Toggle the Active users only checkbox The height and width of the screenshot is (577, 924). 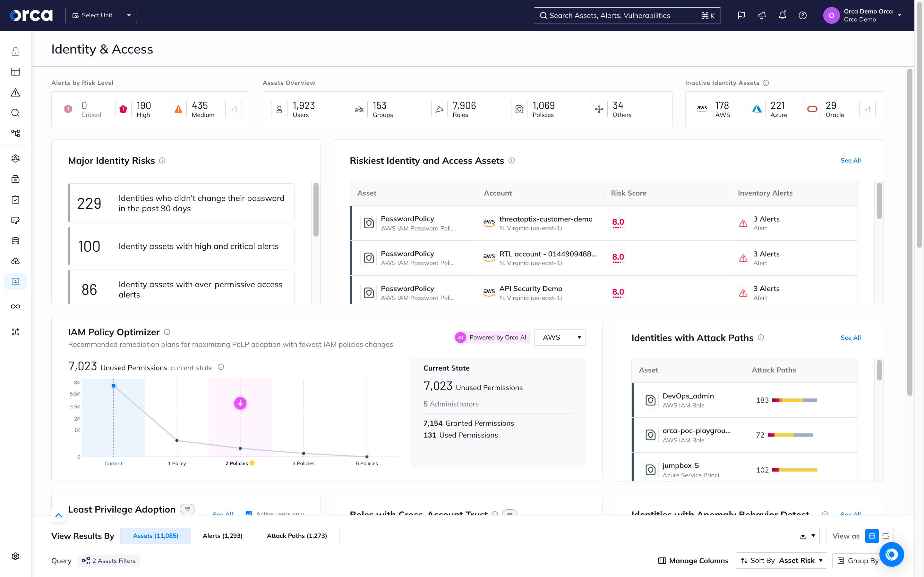(249, 513)
